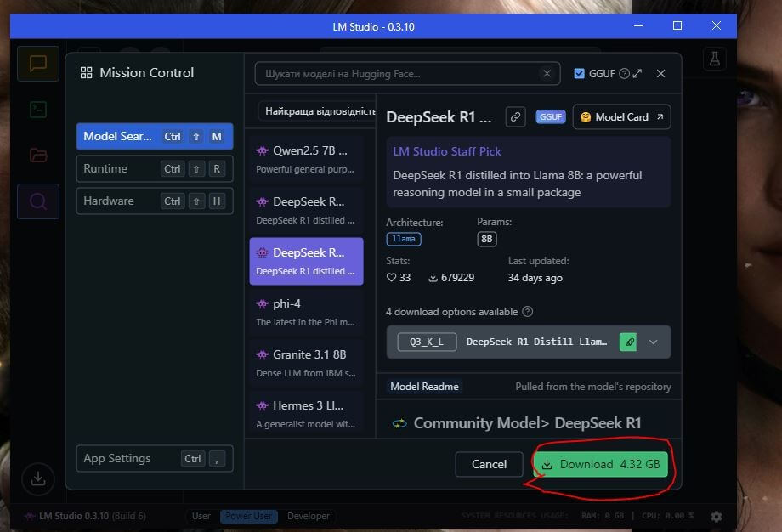The height and width of the screenshot is (532, 782).
Task: Click the Community Model logo icon
Action: point(399,423)
